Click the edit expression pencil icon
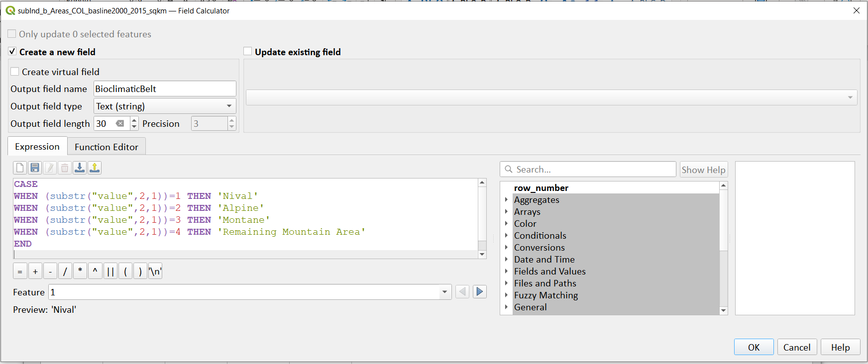The image size is (868, 364). [x=50, y=168]
